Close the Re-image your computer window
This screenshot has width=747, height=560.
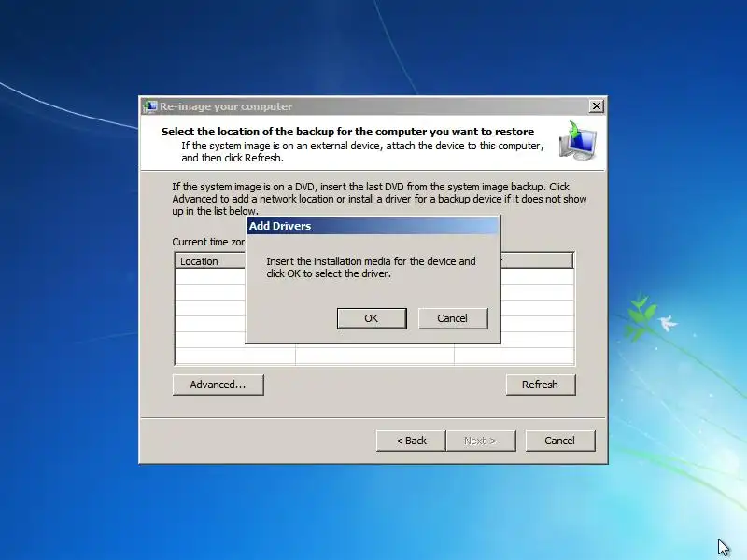[x=596, y=105]
